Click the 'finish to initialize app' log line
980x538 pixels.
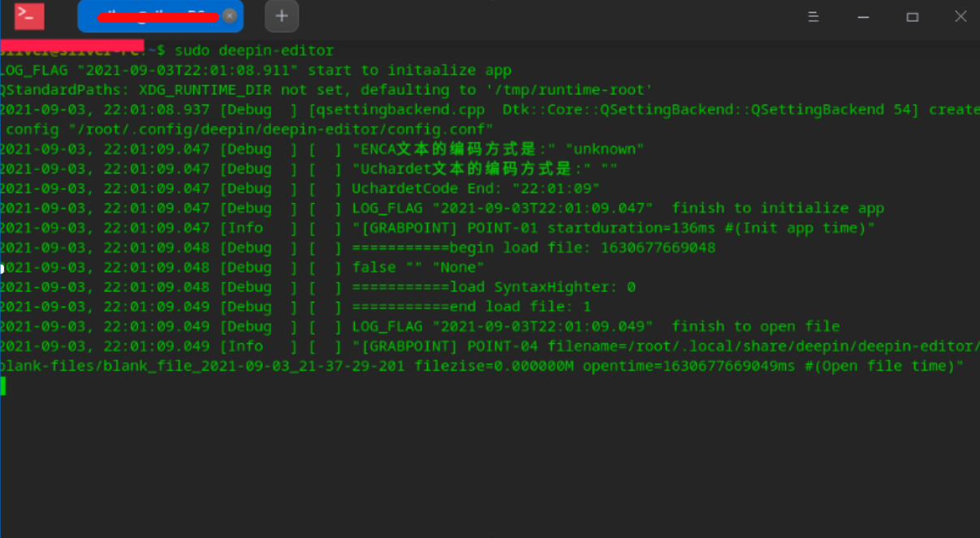tap(442, 209)
